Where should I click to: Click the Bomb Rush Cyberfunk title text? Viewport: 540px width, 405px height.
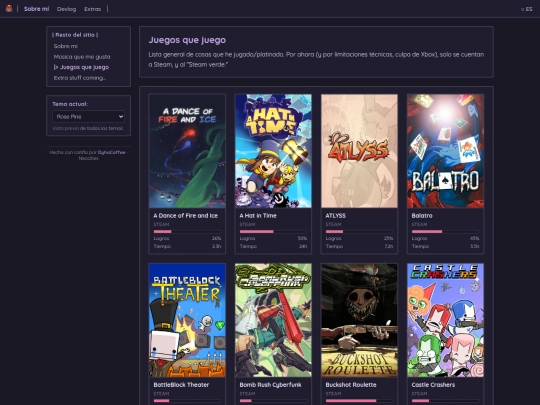[270, 385]
